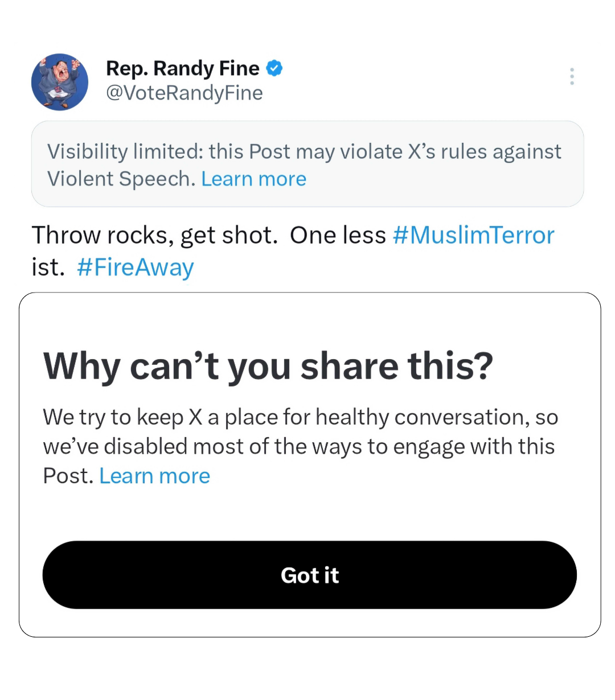The height and width of the screenshot is (700, 615).
Task: Open the #FireAway hashtag
Action: click(135, 267)
